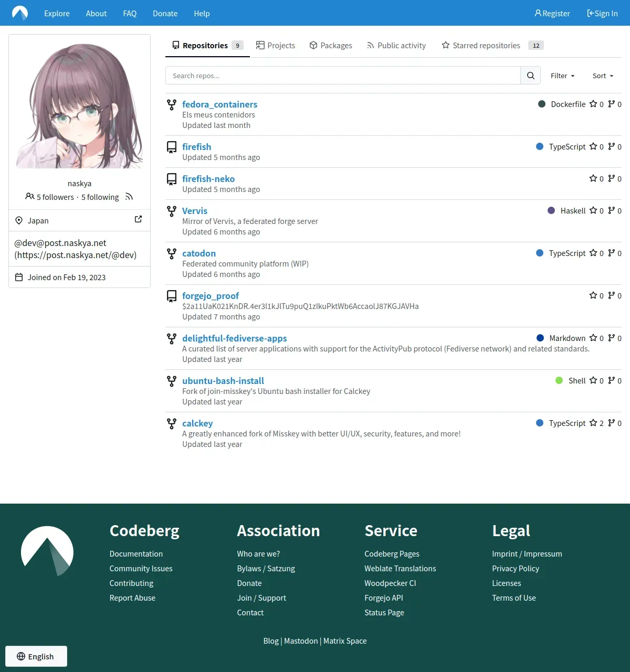View the 5 following list
This screenshot has height=672, width=630.
click(100, 197)
